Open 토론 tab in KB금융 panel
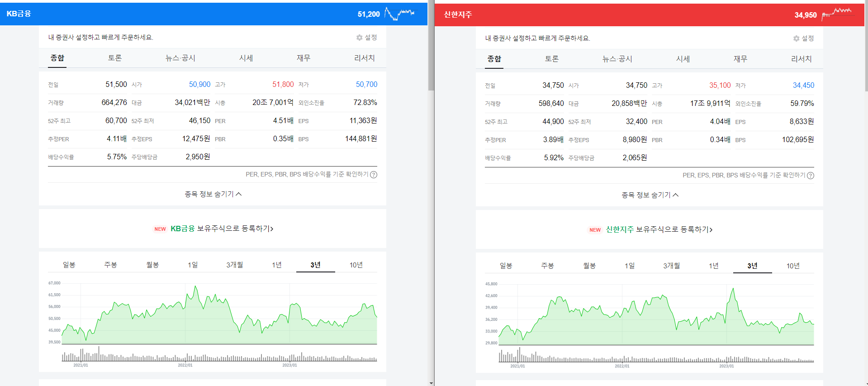The height and width of the screenshot is (386, 868). pyautogui.click(x=115, y=58)
